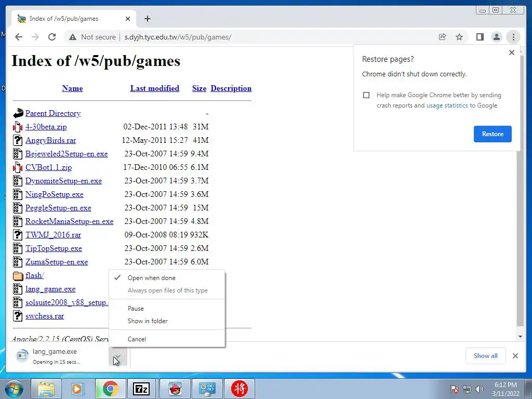Download 4-30beta.zip
Viewport: 532px width, 399px height.
(46, 127)
